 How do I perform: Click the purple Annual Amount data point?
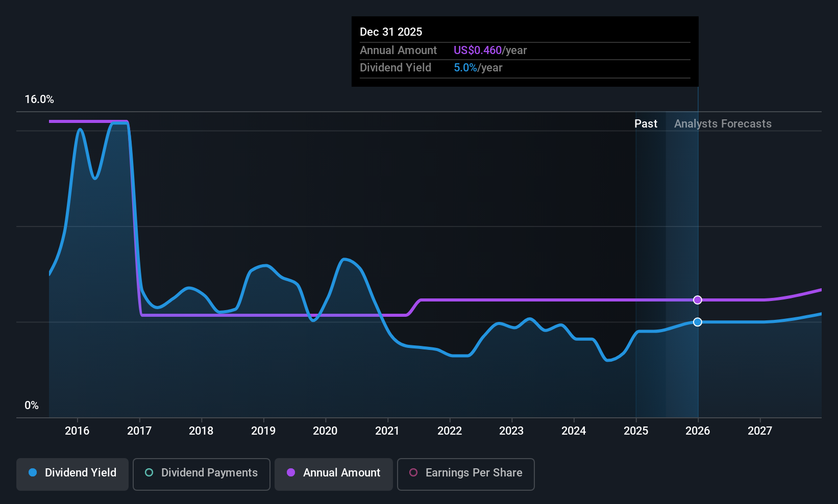pyautogui.click(x=698, y=300)
